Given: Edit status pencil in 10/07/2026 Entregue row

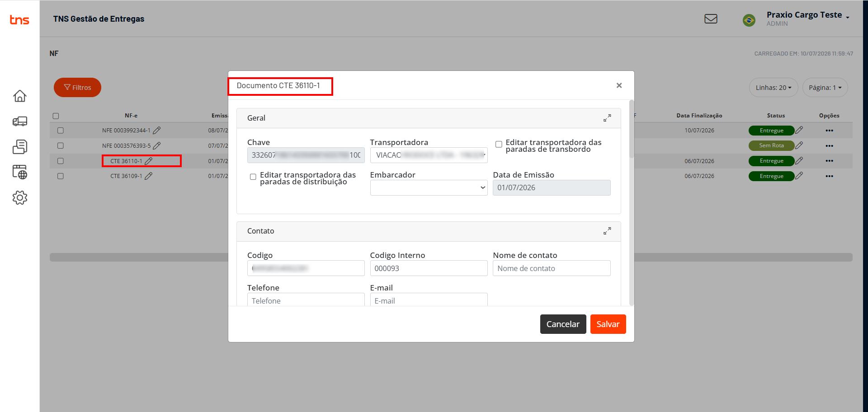Looking at the screenshot, I should [x=799, y=130].
